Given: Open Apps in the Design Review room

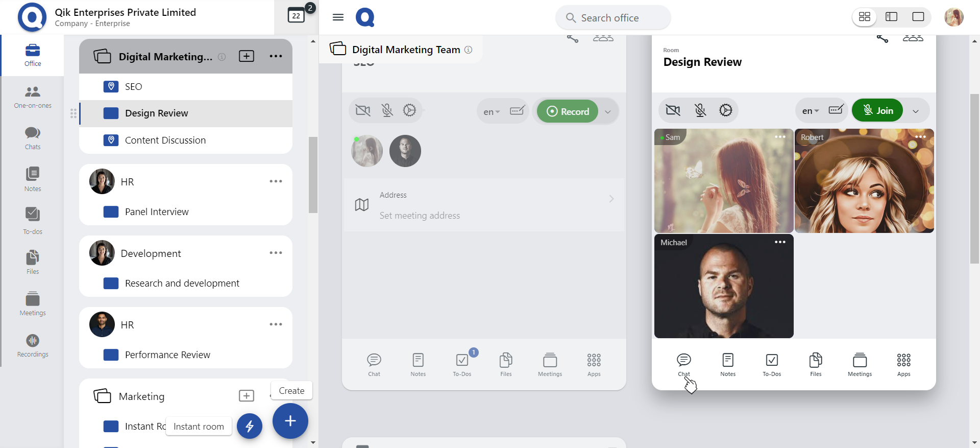Looking at the screenshot, I should pos(903,364).
